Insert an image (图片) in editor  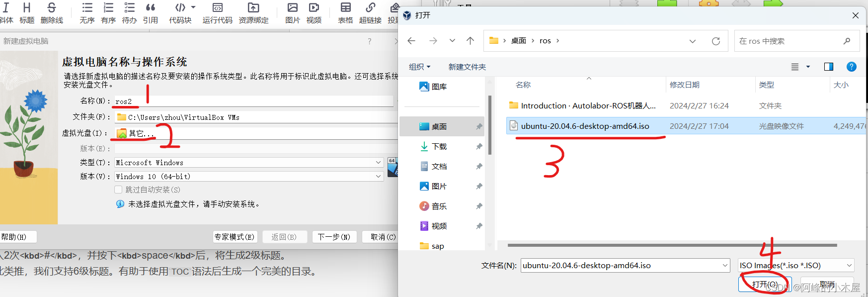coord(293,13)
